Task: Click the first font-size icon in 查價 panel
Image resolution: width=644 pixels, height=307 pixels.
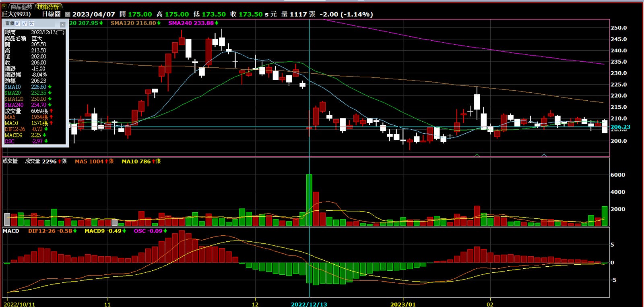Action: pyautogui.click(x=17, y=24)
